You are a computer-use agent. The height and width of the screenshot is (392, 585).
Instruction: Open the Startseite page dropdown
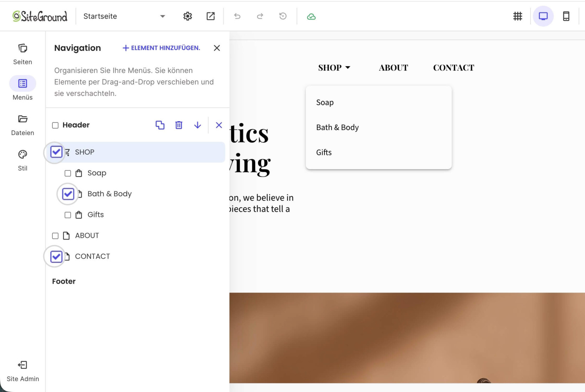[124, 16]
